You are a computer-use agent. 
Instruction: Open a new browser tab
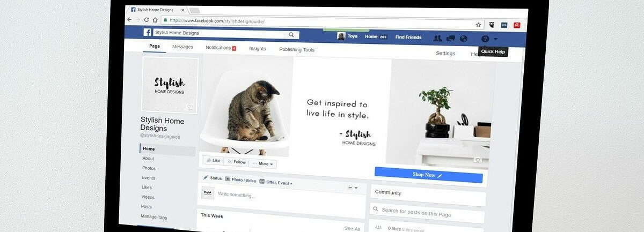click(194, 11)
